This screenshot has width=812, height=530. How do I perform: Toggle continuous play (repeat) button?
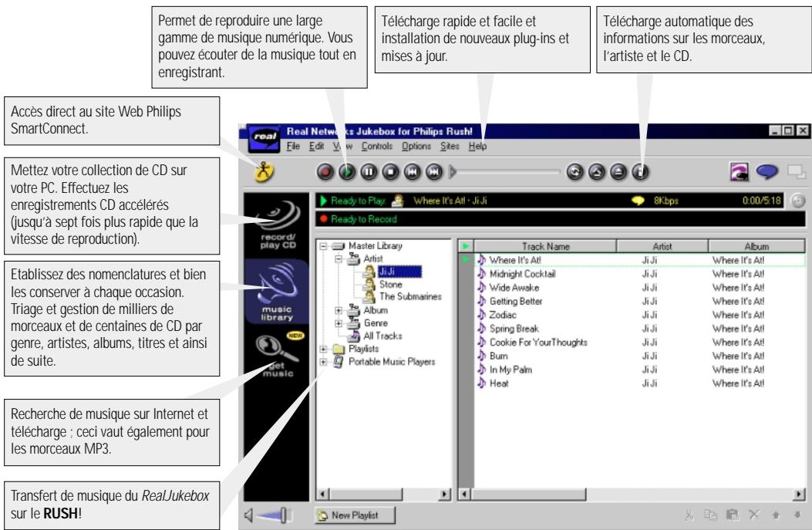[x=574, y=171]
